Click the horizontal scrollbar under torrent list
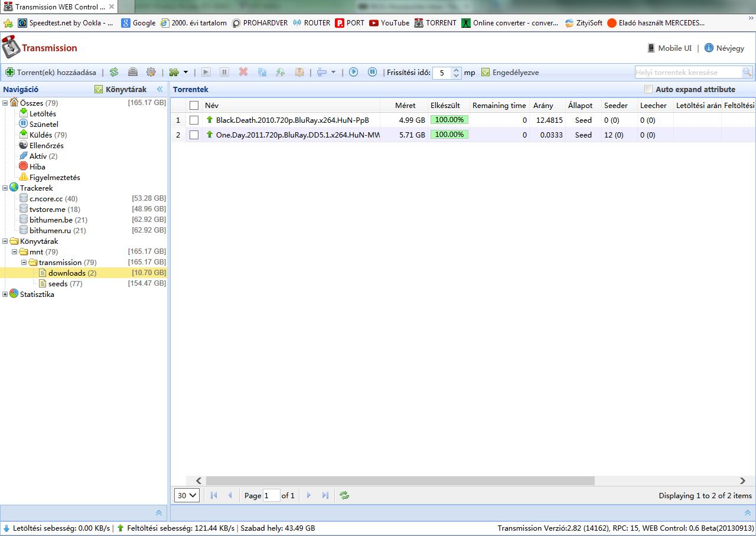The height and width of the screenshot is (536, 756). (400, 481)
